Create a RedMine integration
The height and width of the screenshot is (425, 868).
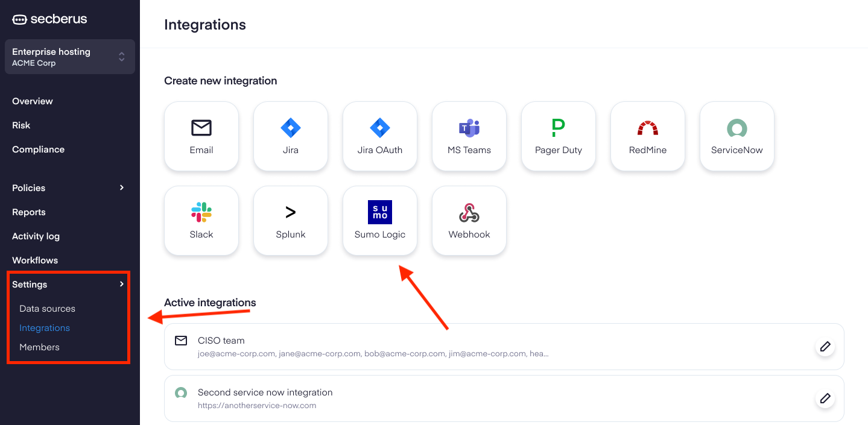(x=648, y=136)
